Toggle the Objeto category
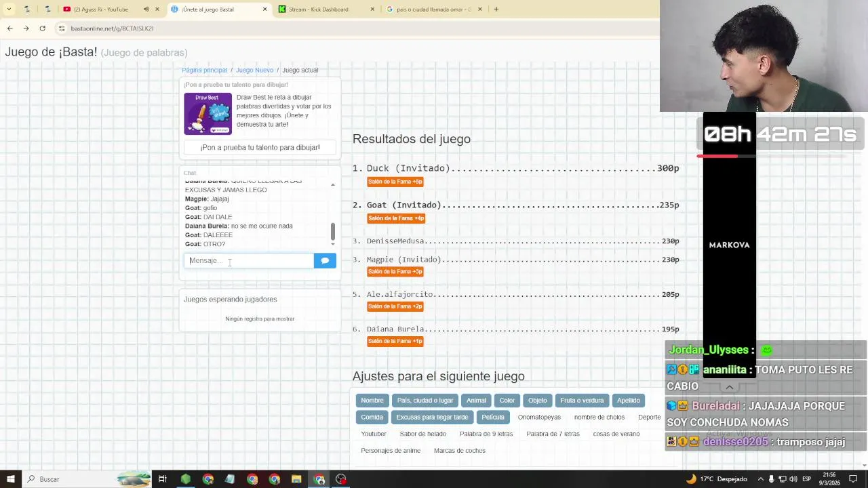This screenshot has height=488, width=868. tap(538, 401)
